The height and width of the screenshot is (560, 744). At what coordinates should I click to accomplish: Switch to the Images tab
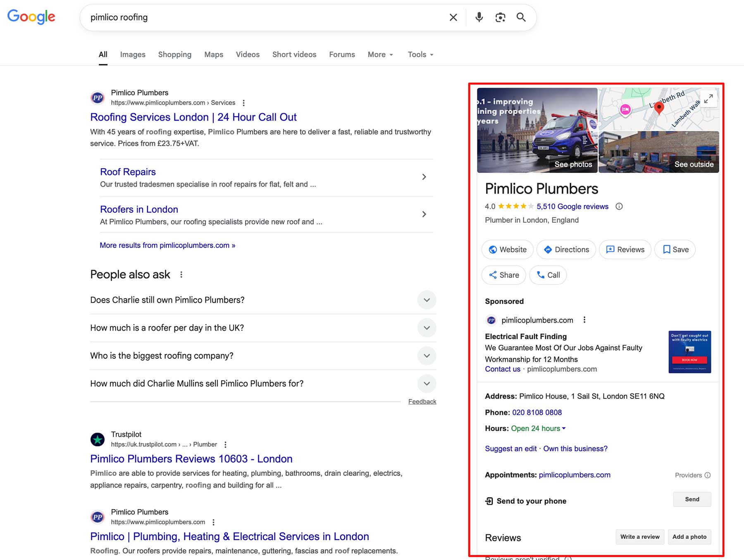pyautogui.click(x=133, y=54)
